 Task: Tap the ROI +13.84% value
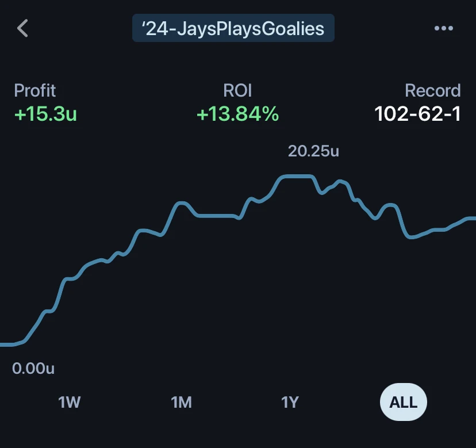click(237, 114)
